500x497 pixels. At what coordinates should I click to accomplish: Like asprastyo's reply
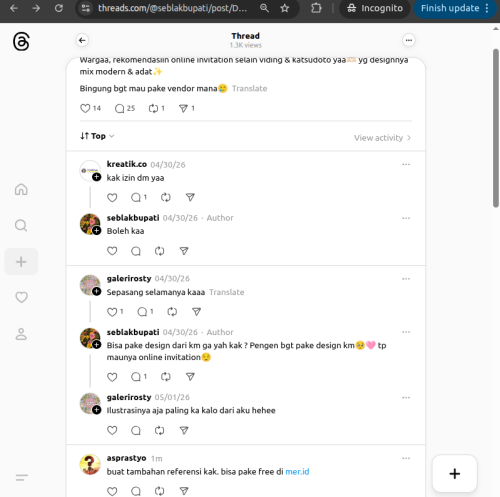(112, 491)
